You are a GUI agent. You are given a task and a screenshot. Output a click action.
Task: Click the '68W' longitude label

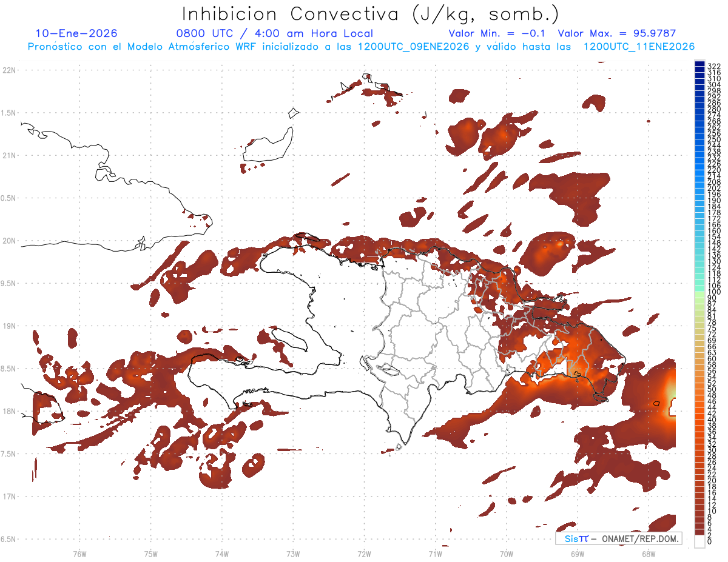(x=648, y=554)
